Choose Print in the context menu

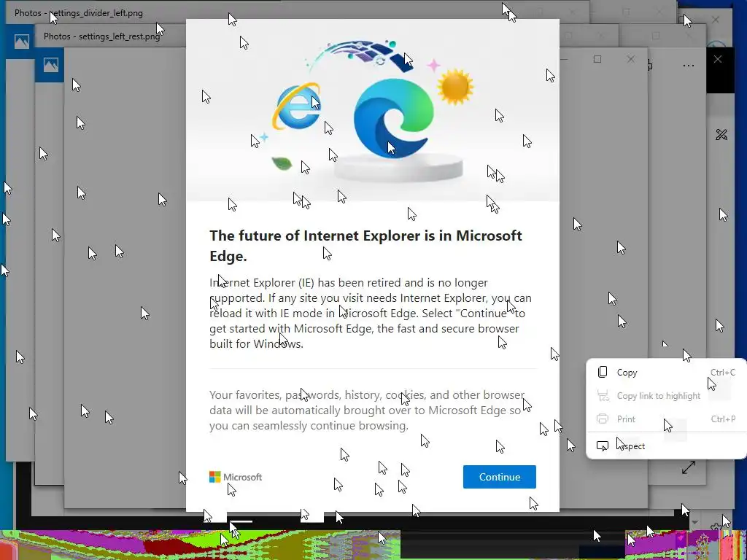[x=667, y=419]
